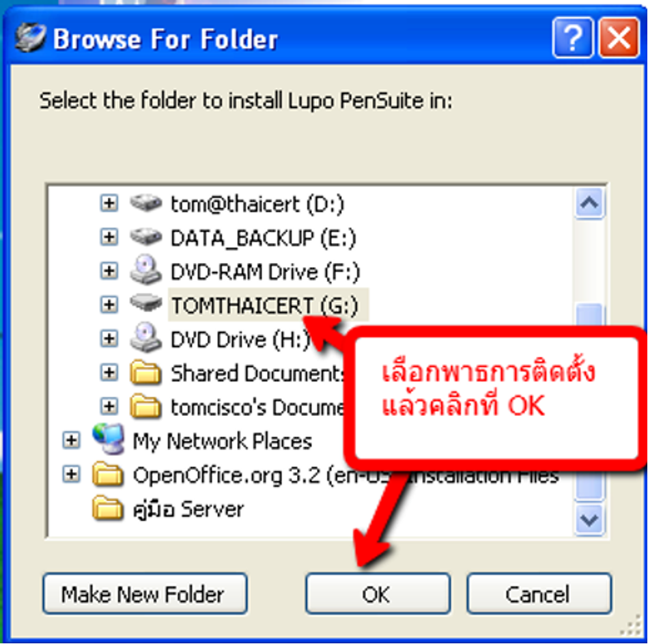Select the คู่มือ Server folder
Viewport: 648px width, 644px height.
tap(188, 509)
